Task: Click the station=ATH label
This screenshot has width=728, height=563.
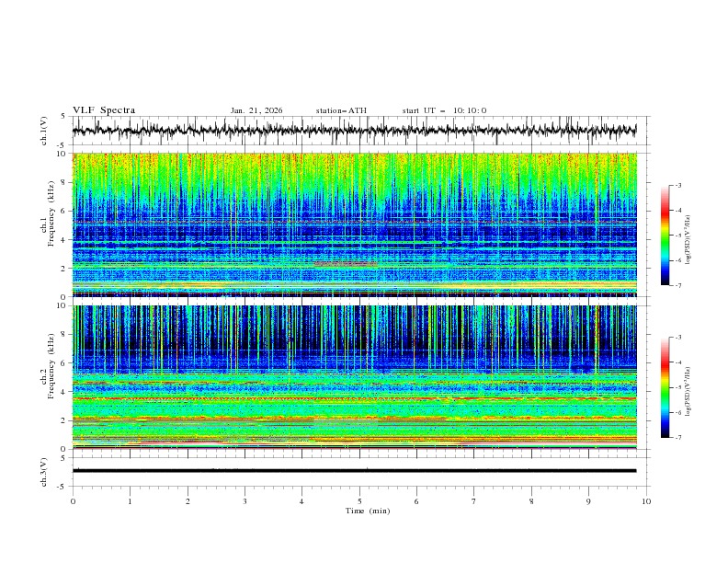Action: click(x=341, y=110)
